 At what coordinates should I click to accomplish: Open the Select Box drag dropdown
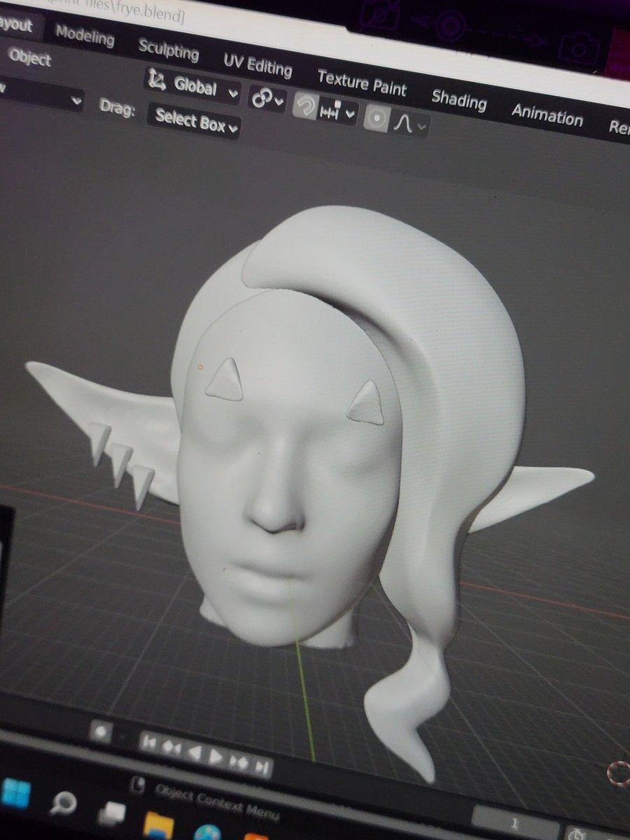pos(194,121)
